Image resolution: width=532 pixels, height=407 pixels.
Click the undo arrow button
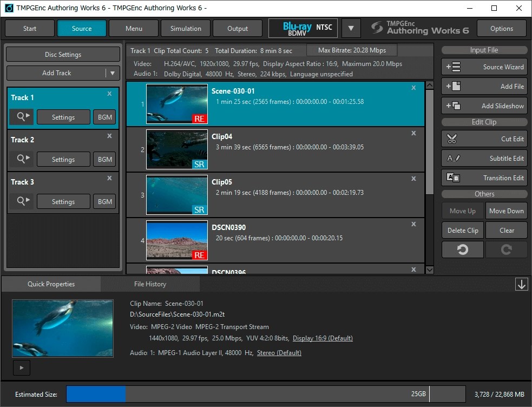tap(463, 250)
